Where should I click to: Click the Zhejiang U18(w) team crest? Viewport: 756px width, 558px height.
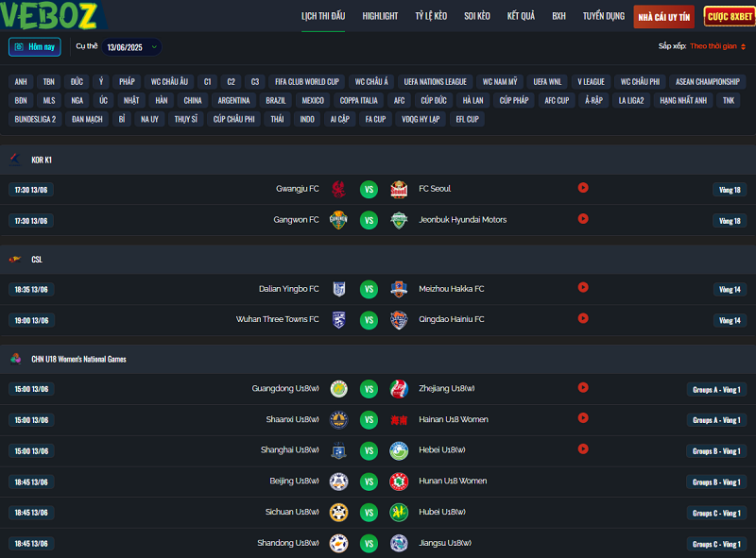399,389
